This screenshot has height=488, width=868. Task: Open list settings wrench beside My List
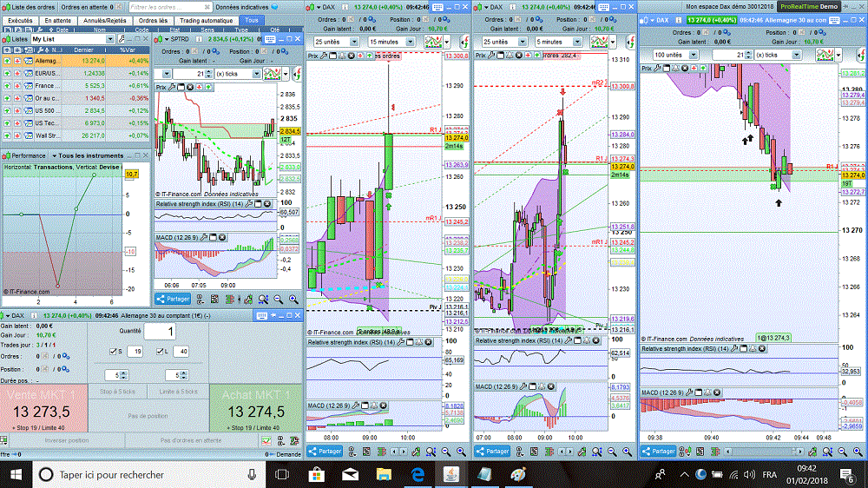point(122,39)
